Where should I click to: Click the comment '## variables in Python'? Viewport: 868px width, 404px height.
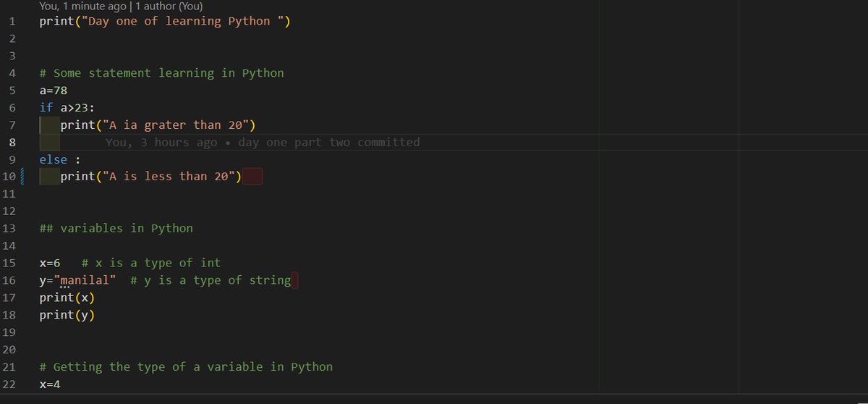[x=116, y=229]
